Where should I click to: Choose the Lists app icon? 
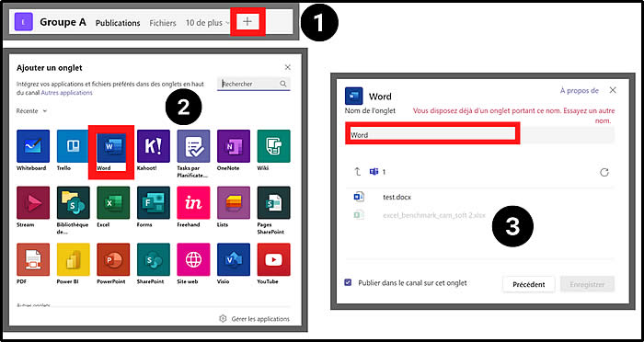234,203
